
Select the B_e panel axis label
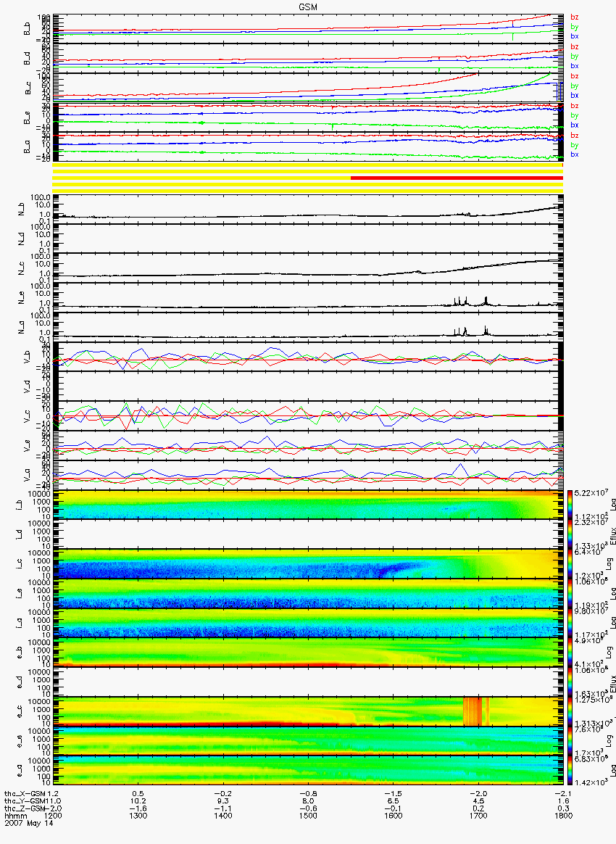tap(27, 118)
